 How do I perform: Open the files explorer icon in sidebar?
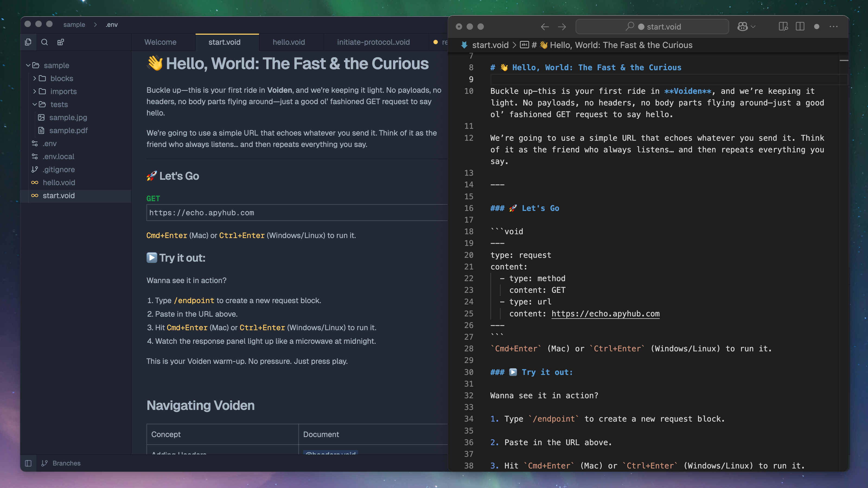click(28, 42)
